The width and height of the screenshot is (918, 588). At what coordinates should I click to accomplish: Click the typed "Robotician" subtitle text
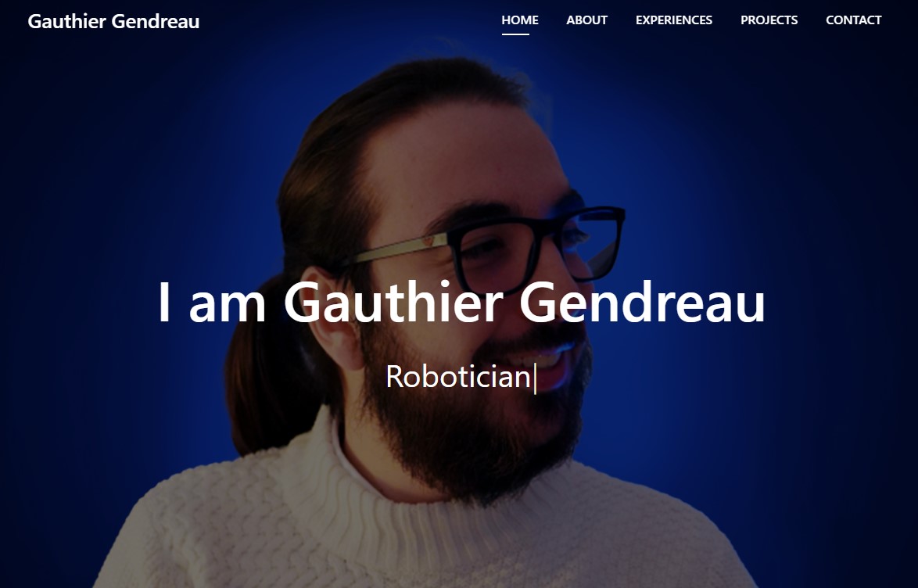(458, 376)
